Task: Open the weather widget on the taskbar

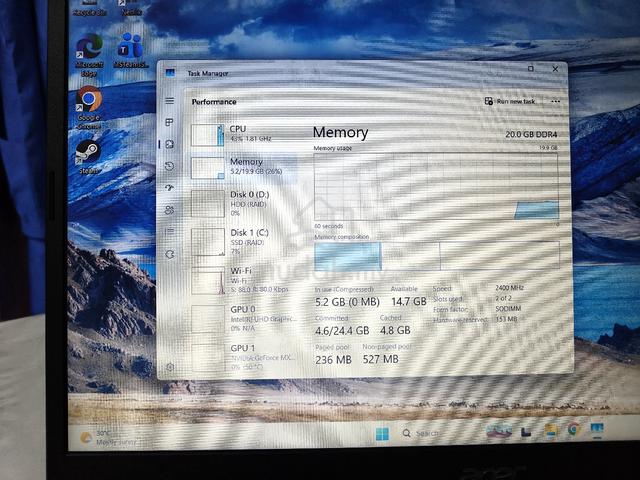Action: tap(108, 438)
